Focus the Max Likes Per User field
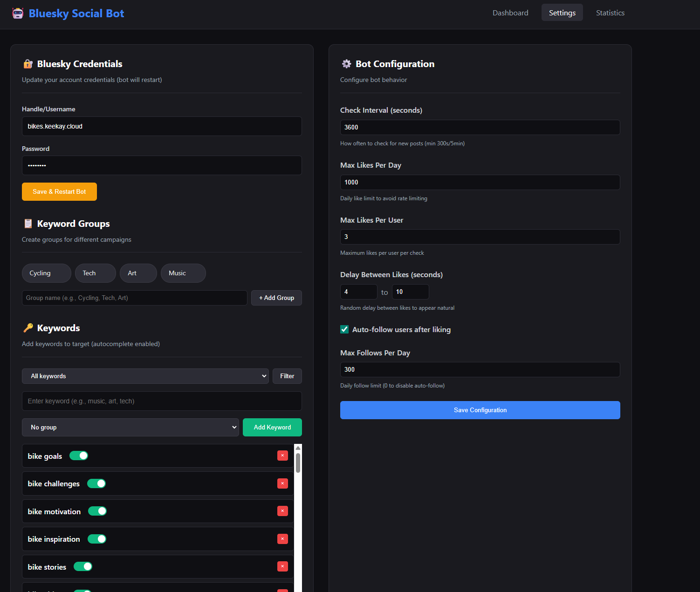Image resolution: width=700 pixels, height=592 pixels. coord(480,237)
